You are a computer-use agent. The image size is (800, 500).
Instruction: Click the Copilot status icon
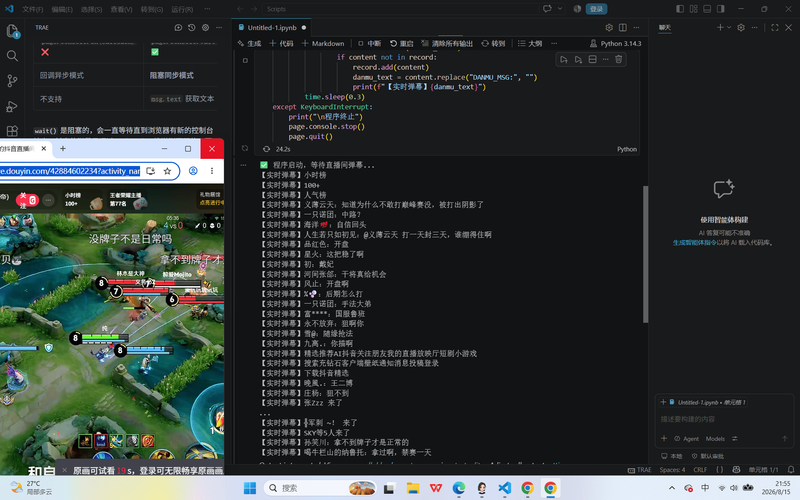pos(736,469)
